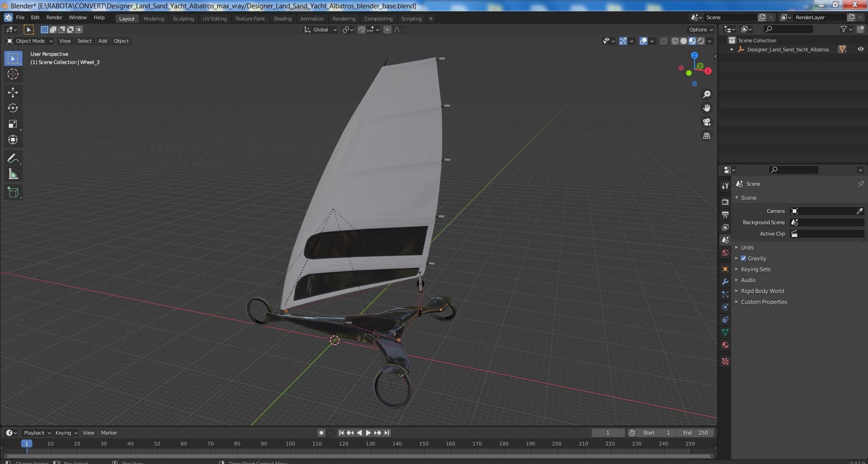Viewport: 868px width, 464px height.
Task: Pick camera object with eyedropper
Action: click(859, 211)
